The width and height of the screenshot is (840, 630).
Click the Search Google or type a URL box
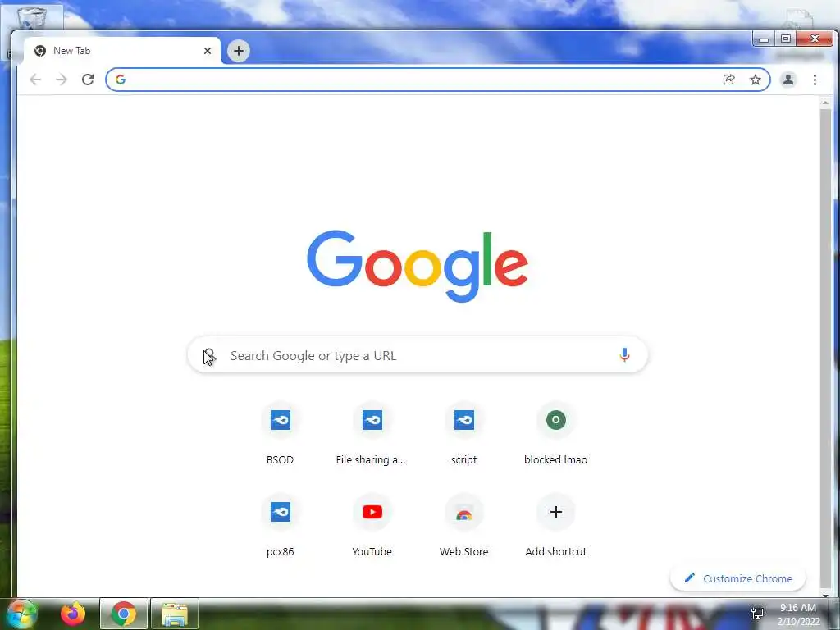pos(418,355)
